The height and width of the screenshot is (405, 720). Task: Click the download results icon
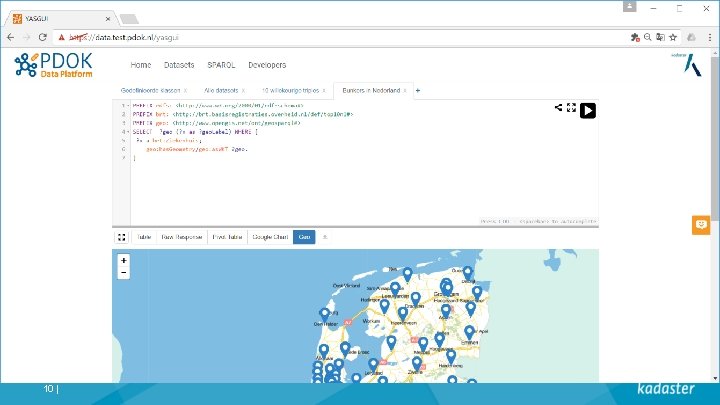(x=325, y=237)
